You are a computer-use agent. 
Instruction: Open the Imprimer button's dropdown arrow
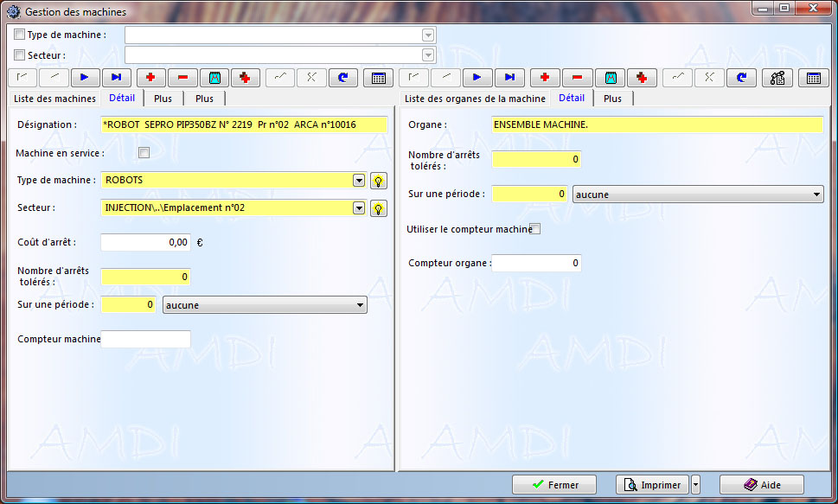(x=696, y=485)
